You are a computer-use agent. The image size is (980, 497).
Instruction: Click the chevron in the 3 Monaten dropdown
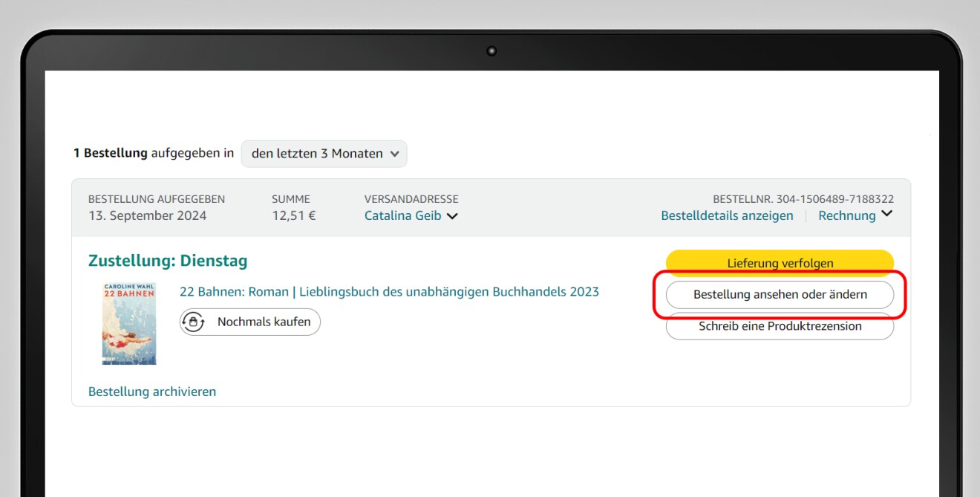coord(394,154)
